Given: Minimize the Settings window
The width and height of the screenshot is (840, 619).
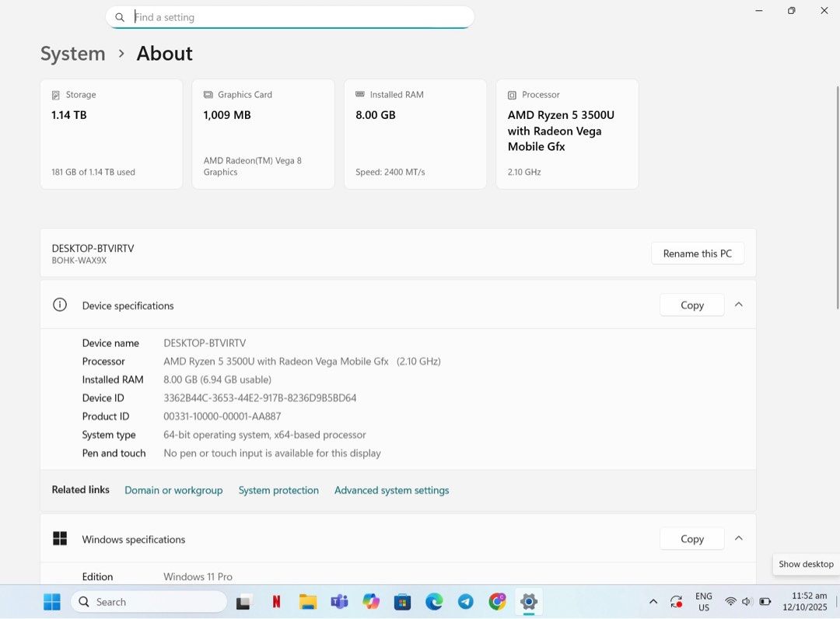Looking at the screenshot, I should pos(758,11).
